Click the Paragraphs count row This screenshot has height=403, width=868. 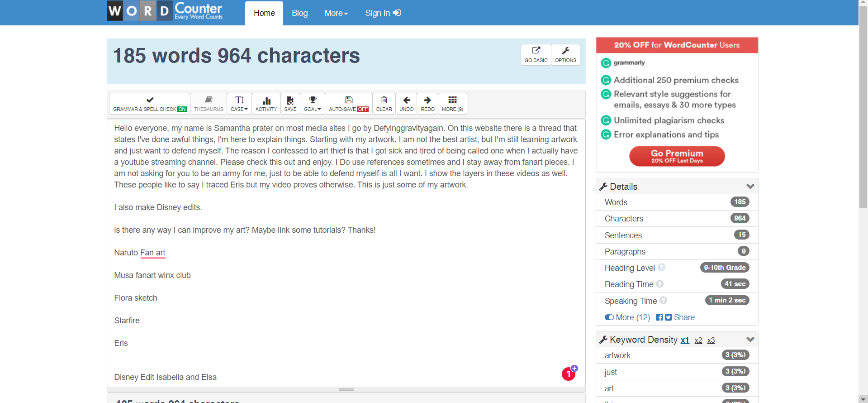tap(677, 252)
